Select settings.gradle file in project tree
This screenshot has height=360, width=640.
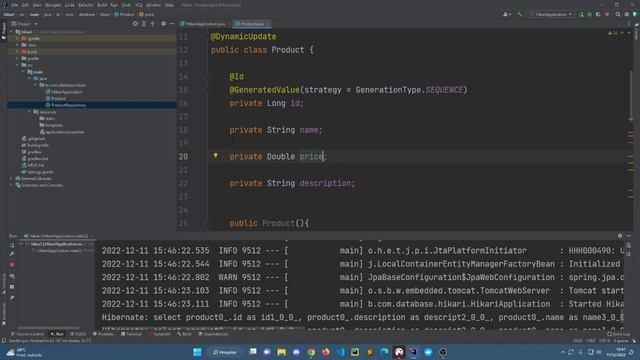pyautogui.click(x=38, y=172)
